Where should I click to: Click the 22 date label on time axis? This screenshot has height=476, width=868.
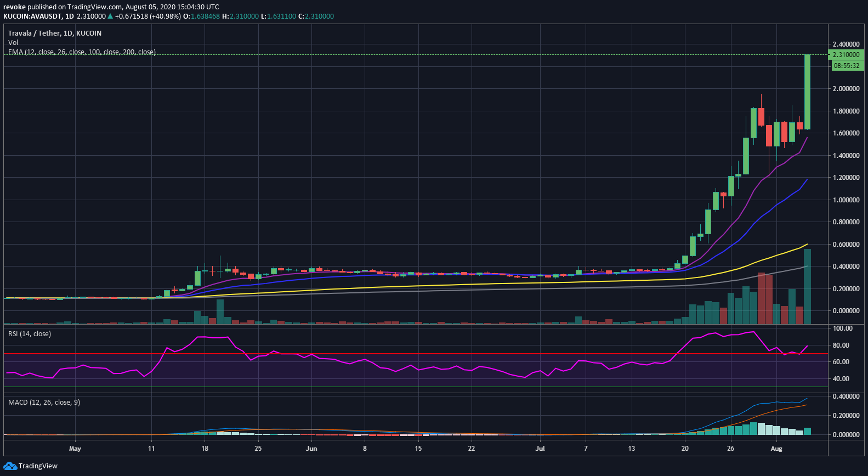click(x=472, y=449)
